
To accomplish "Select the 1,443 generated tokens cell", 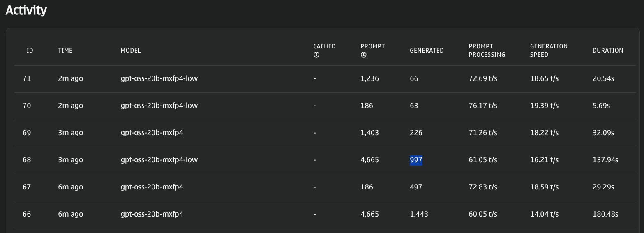I will [x=419, y=214].
